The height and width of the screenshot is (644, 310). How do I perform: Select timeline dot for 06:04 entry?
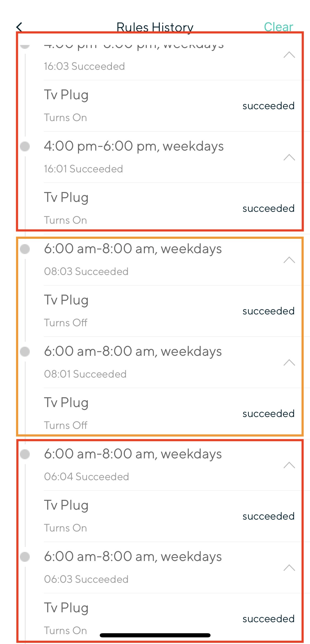25,454
